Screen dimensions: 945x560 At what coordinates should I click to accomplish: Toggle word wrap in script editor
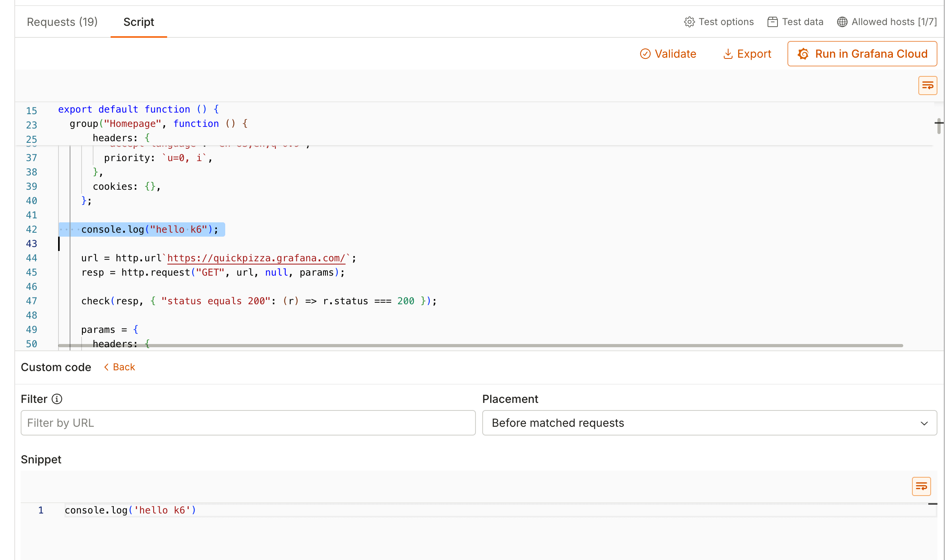point(927,86)
